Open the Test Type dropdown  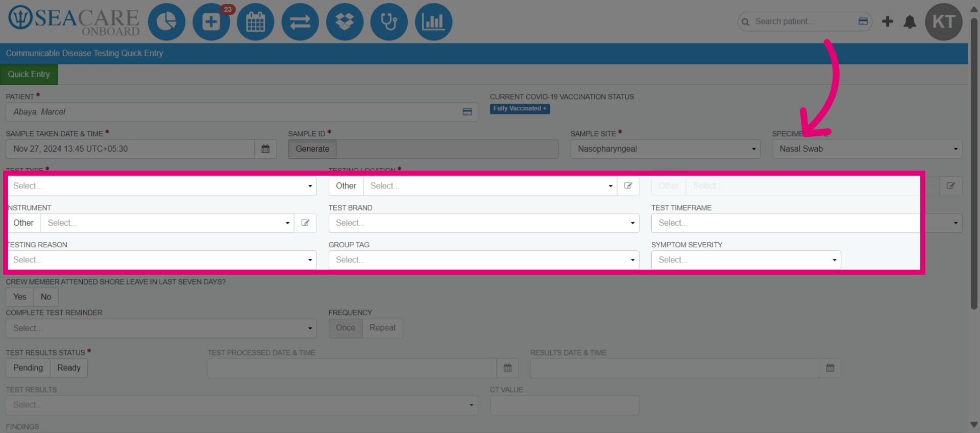[162, 186]
